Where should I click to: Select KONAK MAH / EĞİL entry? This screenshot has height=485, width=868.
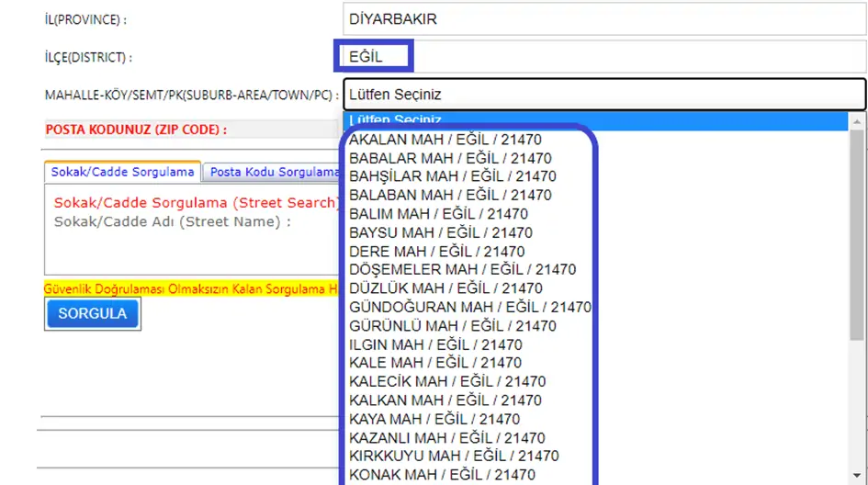442,475
